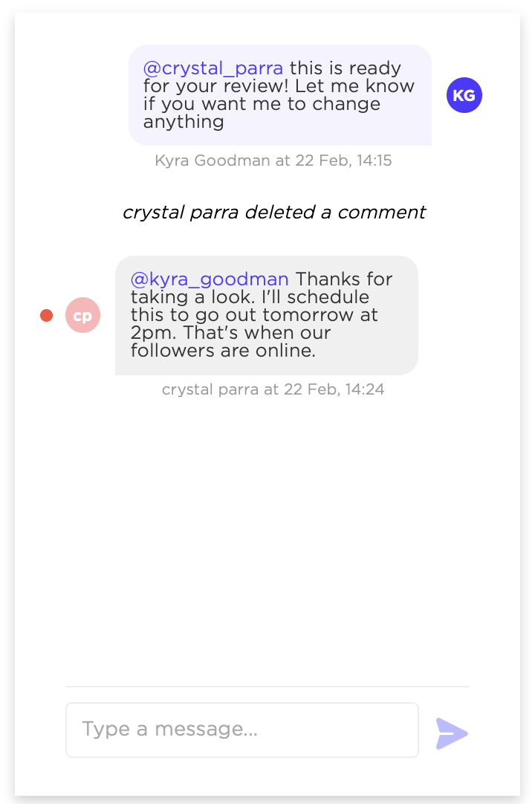Screen dimensions: 532x804
Task: Select Kyra's ready for review message bubble
Action: point(280,95)
